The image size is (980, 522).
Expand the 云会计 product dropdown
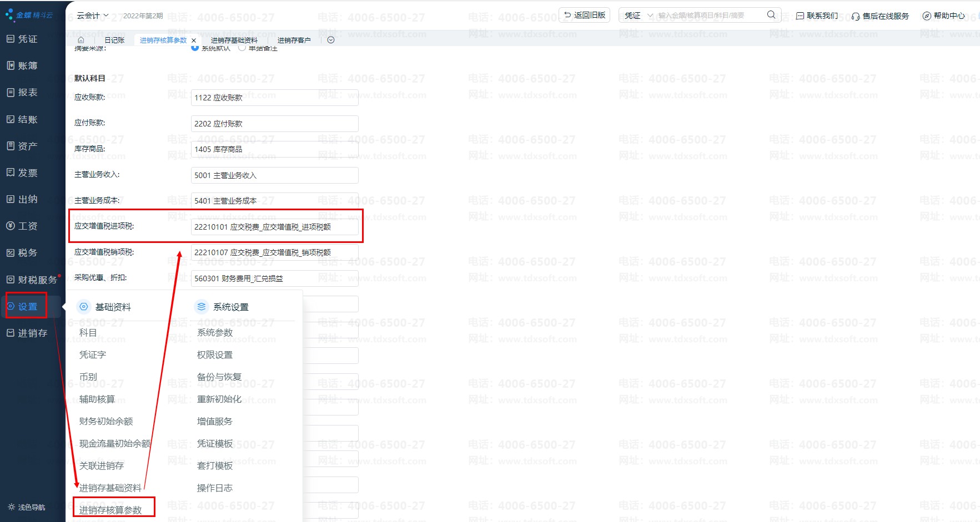click(92, 16)
